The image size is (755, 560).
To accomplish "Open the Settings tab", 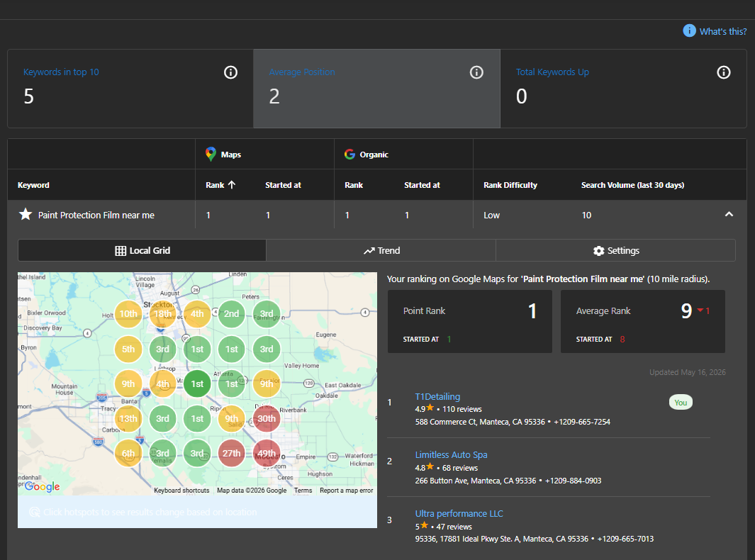I will coord(615,250).
